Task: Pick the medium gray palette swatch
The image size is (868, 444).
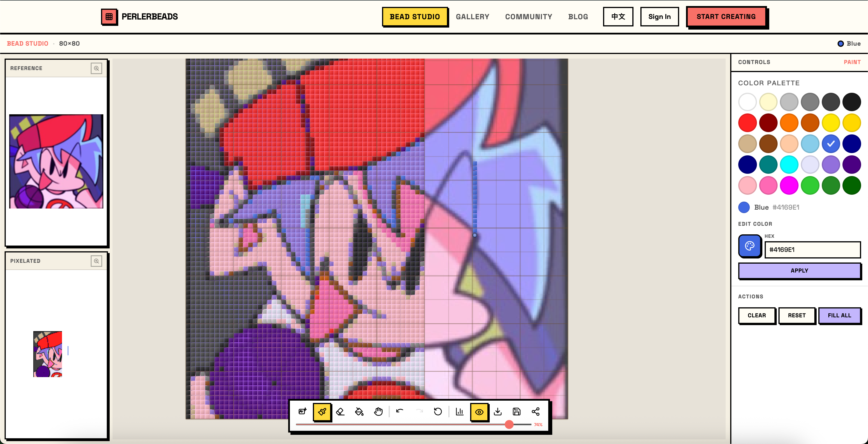Action: (810, 102)
